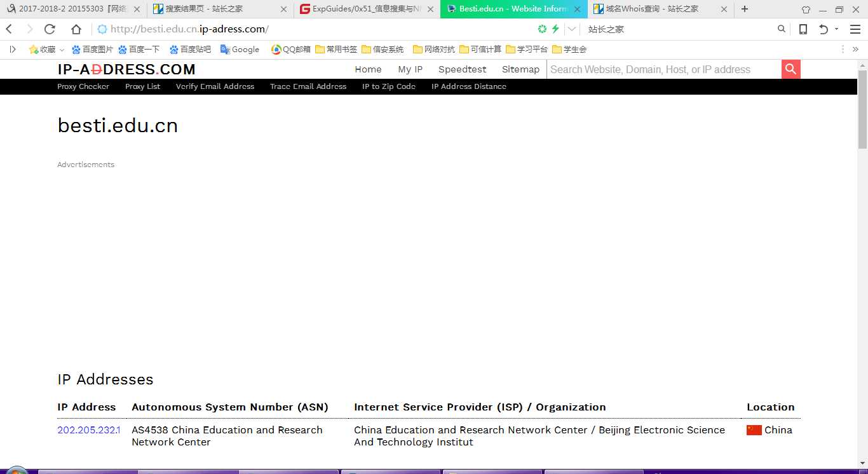The width and height of the screenshot is (868, 474).
Task: Click the mobile device view icon
Action: point(803,29)
